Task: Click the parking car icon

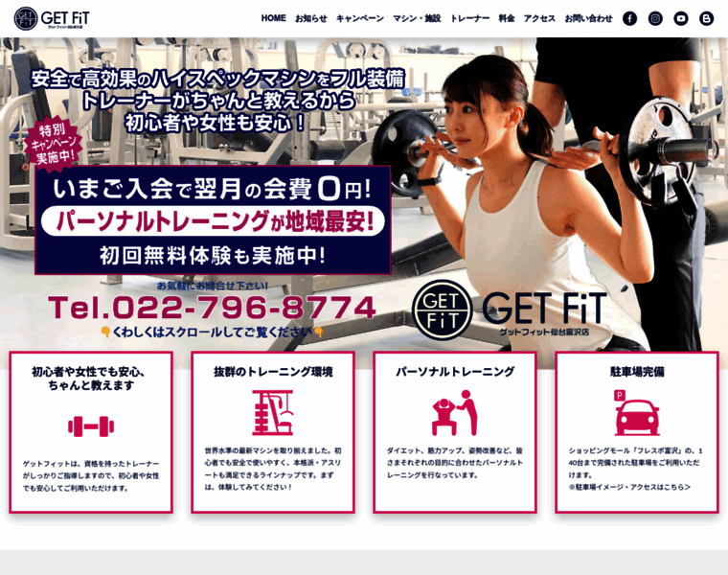Action: coord(637,412)
